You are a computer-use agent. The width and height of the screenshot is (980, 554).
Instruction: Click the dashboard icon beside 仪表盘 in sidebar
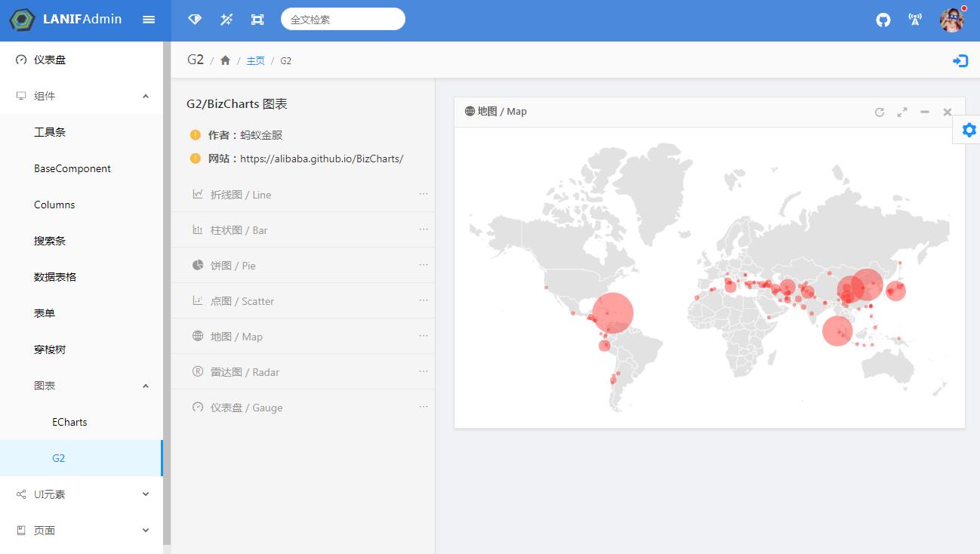[x=21, y=60]
